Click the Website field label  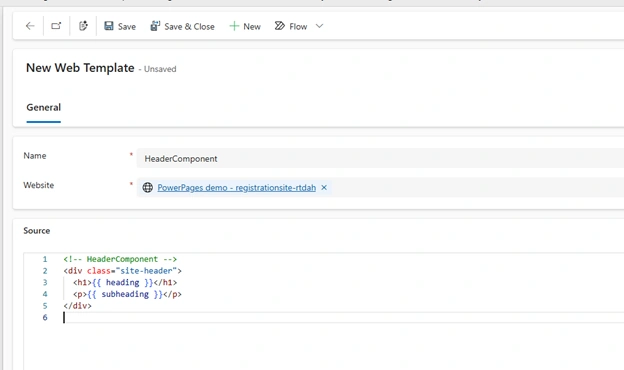click(x=38, y=185)
